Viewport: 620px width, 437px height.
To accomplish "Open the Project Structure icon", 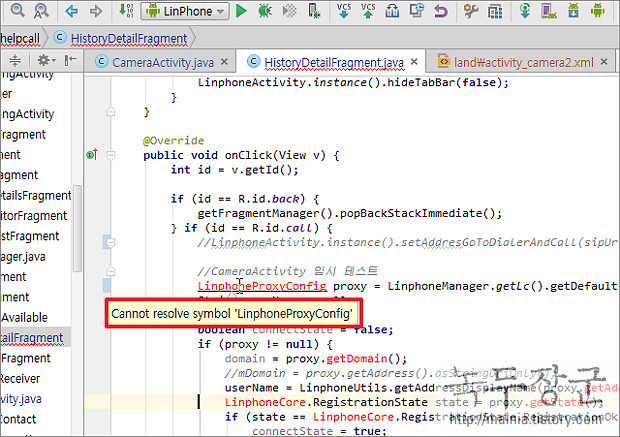I will coord(495,11).
